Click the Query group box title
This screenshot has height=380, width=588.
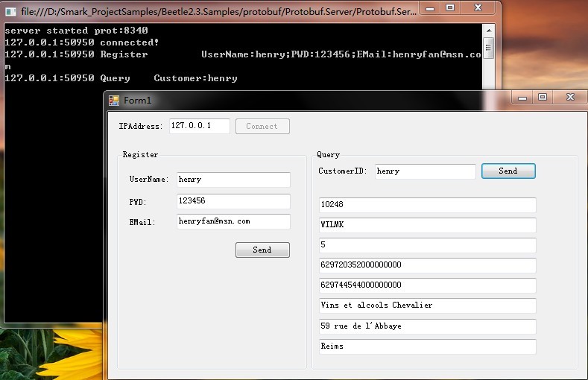328,155
